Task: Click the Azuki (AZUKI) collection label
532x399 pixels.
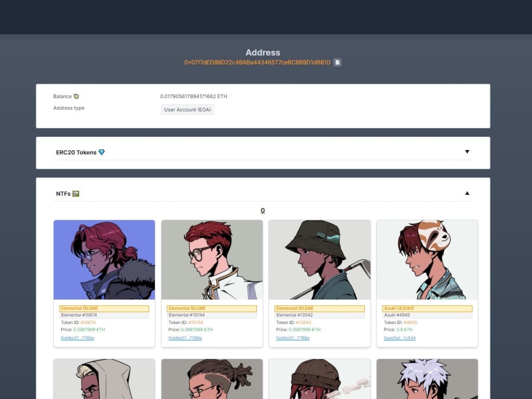Action: click(x=428, y=309)
